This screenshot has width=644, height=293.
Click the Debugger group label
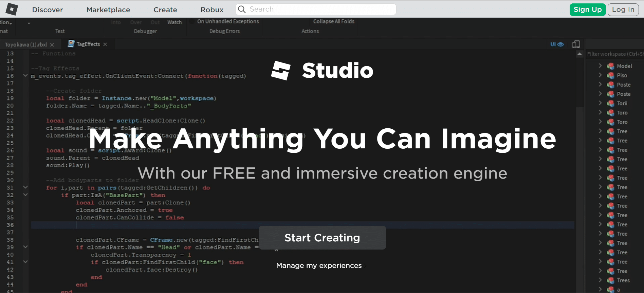coord(145,31)
